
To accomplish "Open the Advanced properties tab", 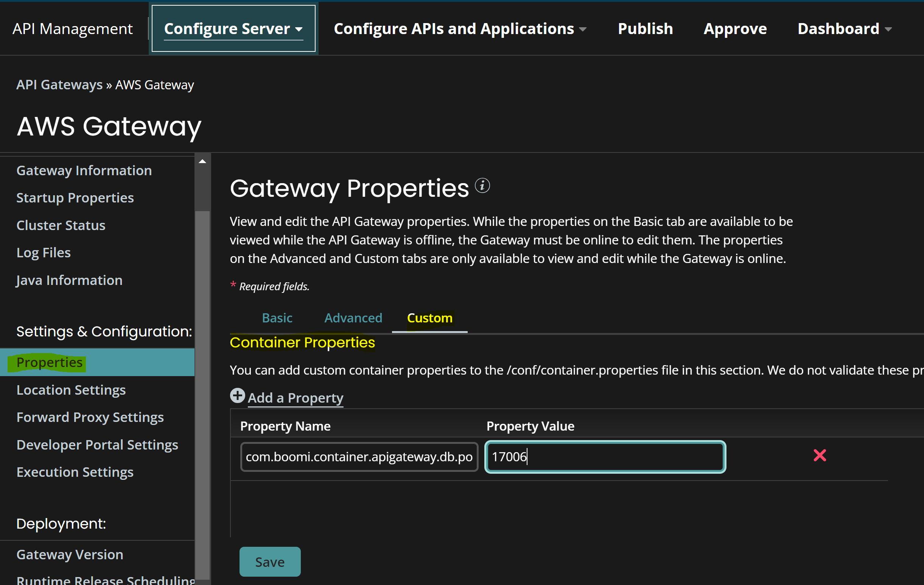I will click(353, 318).
